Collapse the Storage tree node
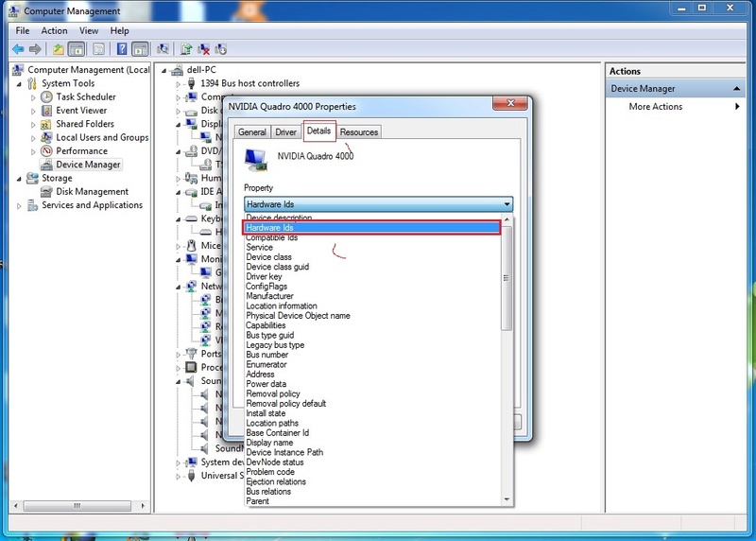Viewport: 756px width, 541px height. pos(19,179)
